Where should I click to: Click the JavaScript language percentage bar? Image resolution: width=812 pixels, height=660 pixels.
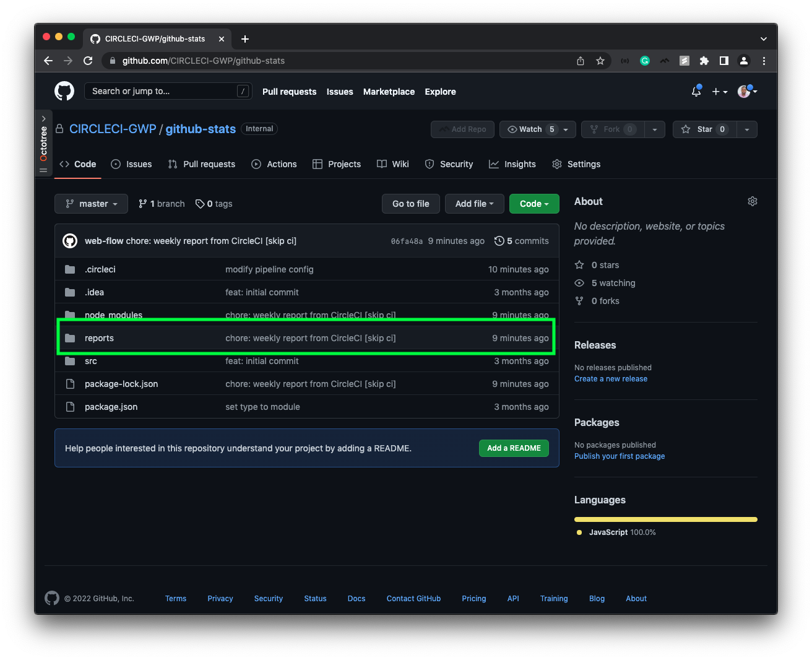(x=665, y=519)
